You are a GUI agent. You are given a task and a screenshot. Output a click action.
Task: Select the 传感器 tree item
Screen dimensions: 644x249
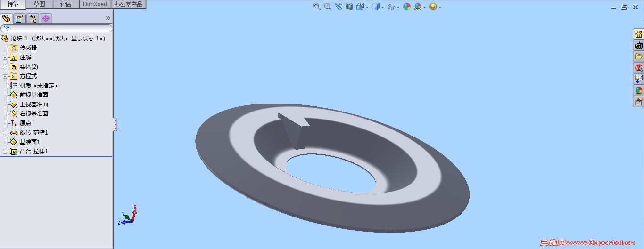coord(28,48)
